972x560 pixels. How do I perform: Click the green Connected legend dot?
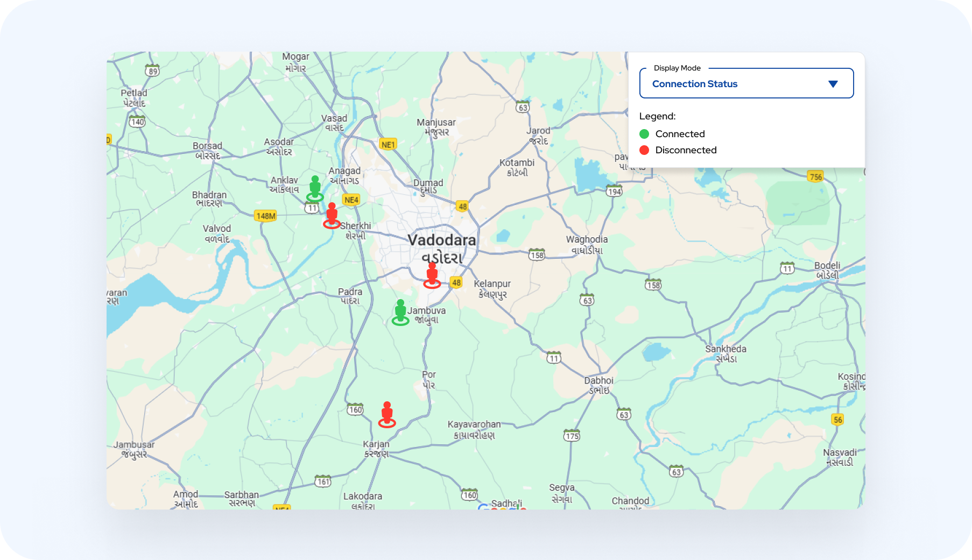(644, 134)
